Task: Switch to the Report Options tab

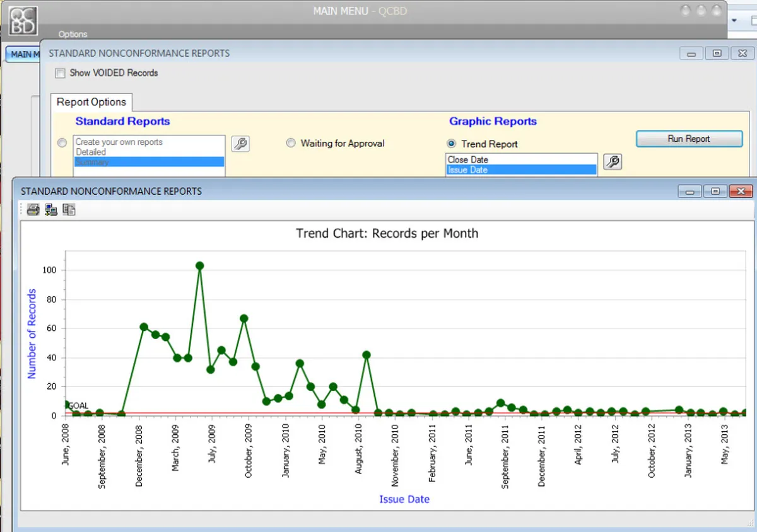Action: (x=91, y=102)
